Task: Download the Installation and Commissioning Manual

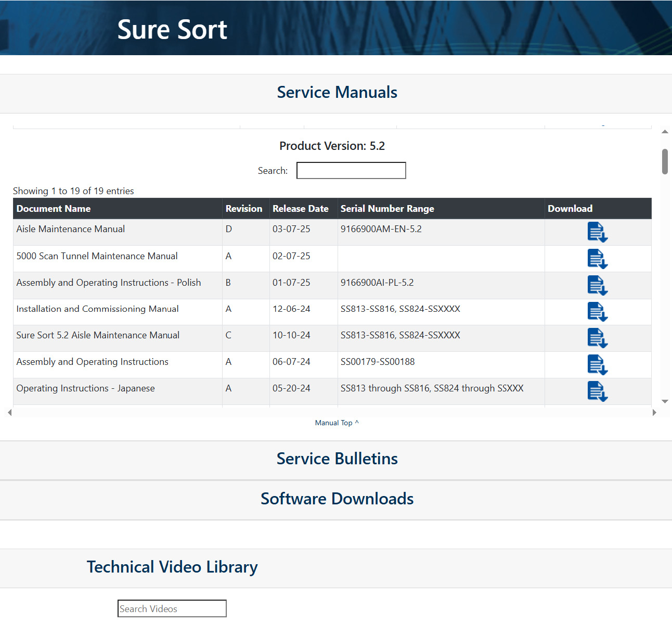Action: coord(598,312)
